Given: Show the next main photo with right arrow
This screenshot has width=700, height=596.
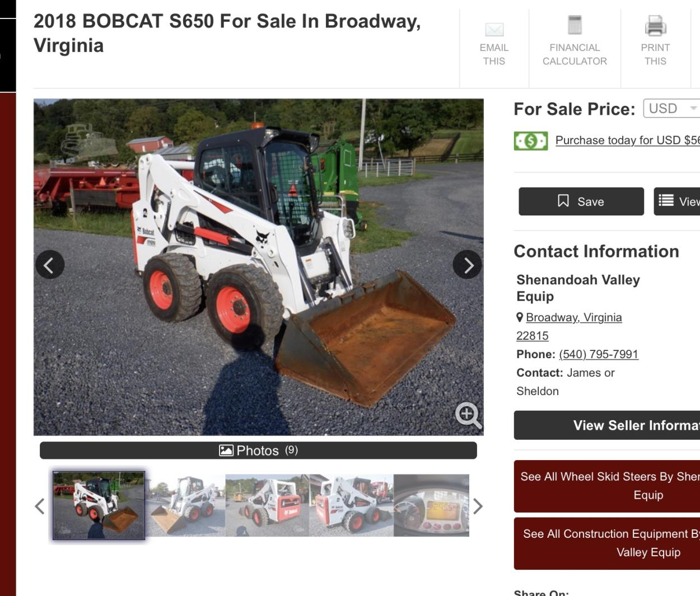Looking at the screenshot, I should (x=467, y=265).
